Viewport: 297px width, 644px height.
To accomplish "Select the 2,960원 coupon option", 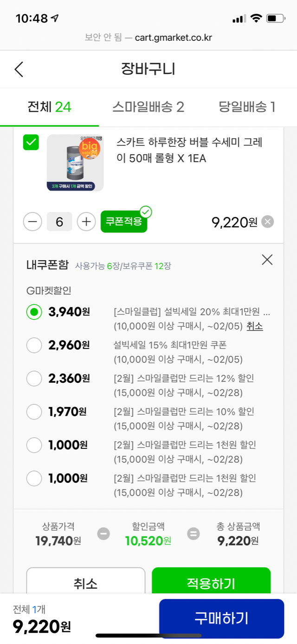I will 34,345.
